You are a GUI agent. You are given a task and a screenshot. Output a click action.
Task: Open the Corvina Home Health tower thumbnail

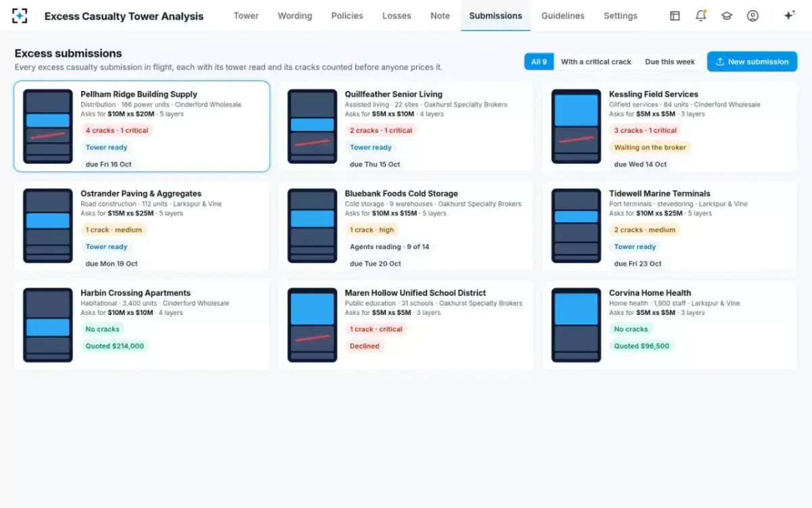pyautogui.click(x=577, y=325)
